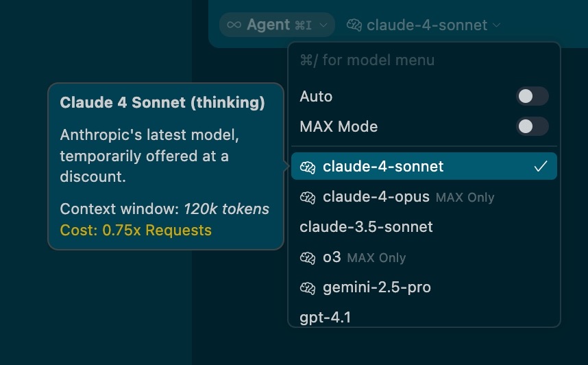Collapse the claude-4-sonnet model dropdown chevron
Image resolution: width=588 pixels, height=365 pixels.
[497, 25]
